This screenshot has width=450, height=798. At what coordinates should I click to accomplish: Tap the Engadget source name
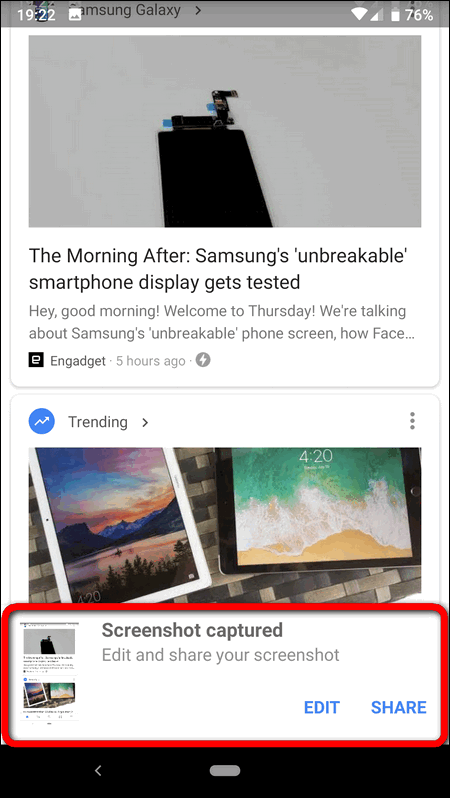(78, 361)
